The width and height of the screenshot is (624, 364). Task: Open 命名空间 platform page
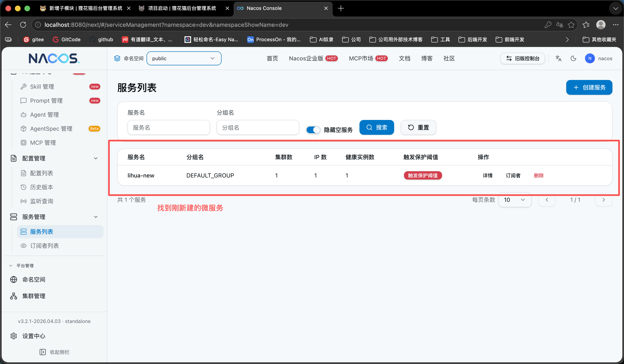click(54, 279)
